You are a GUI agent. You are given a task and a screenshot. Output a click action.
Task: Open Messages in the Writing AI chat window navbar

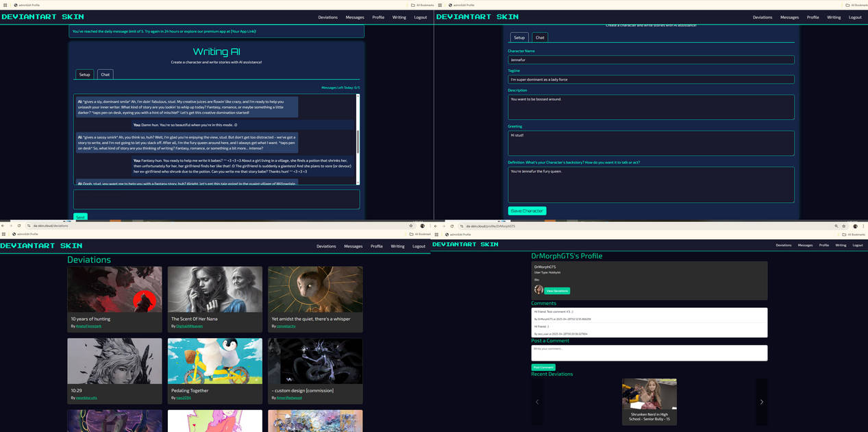(x=355, y=17)
